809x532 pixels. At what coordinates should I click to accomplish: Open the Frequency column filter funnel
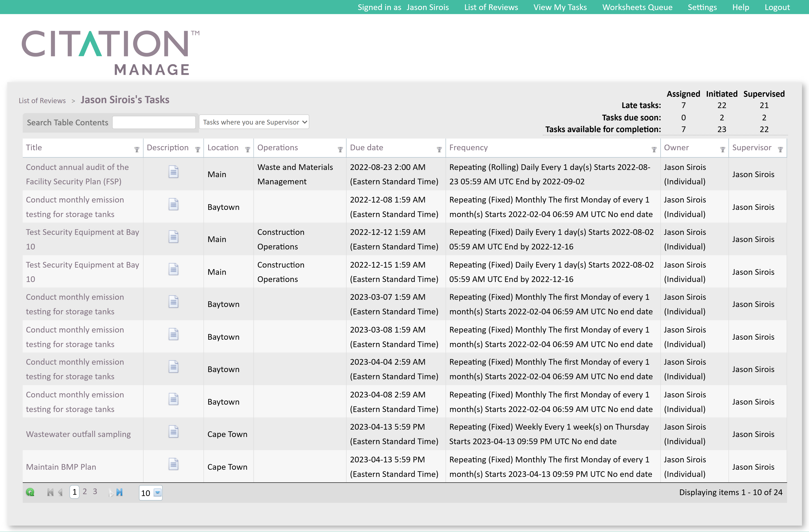pos(654,149)
